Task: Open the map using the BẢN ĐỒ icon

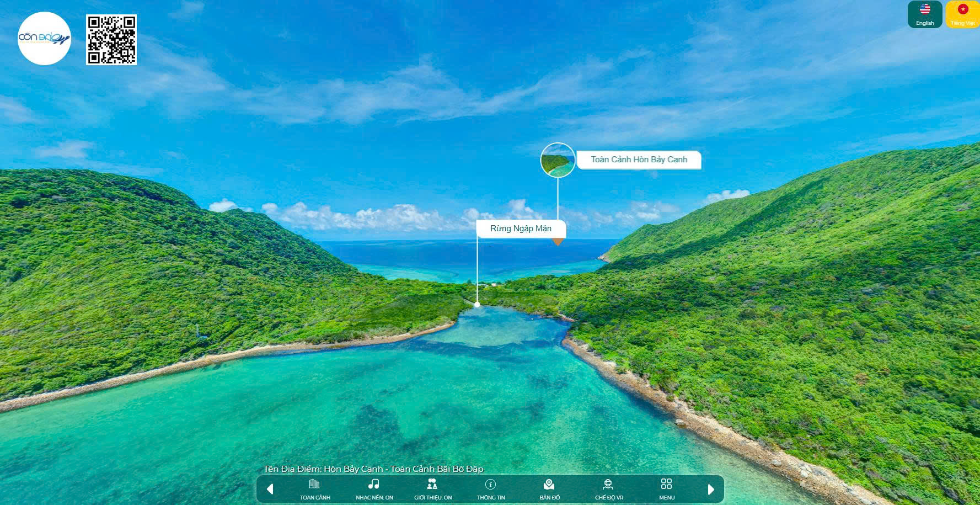Action: click(548, 485)
